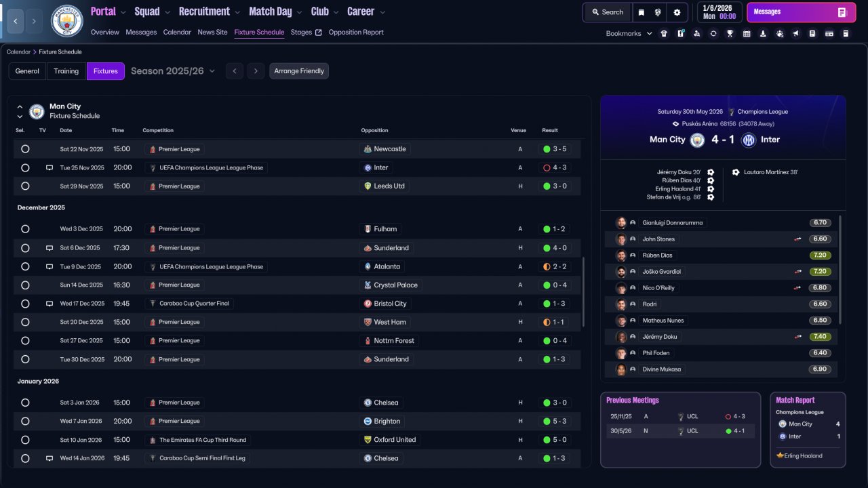Image resolution: width=868 pixels, height=488 pixels.
Task: Click the circular arrows icon in the bookmarks bar
Action: [713, 33]
